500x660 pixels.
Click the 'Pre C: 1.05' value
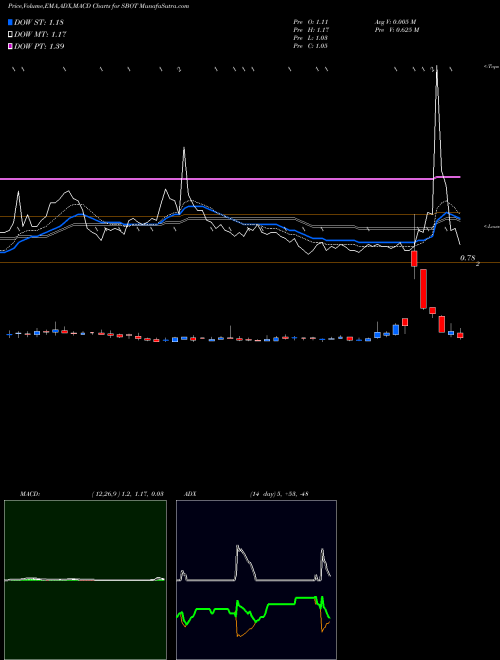311,46
